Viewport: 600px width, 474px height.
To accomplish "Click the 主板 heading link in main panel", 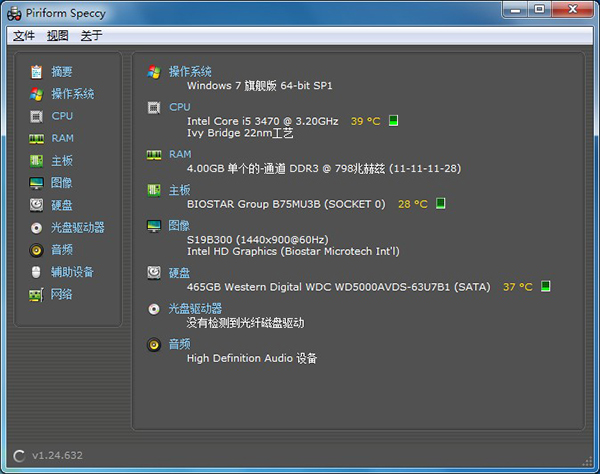I will click(x=180, y=190).
